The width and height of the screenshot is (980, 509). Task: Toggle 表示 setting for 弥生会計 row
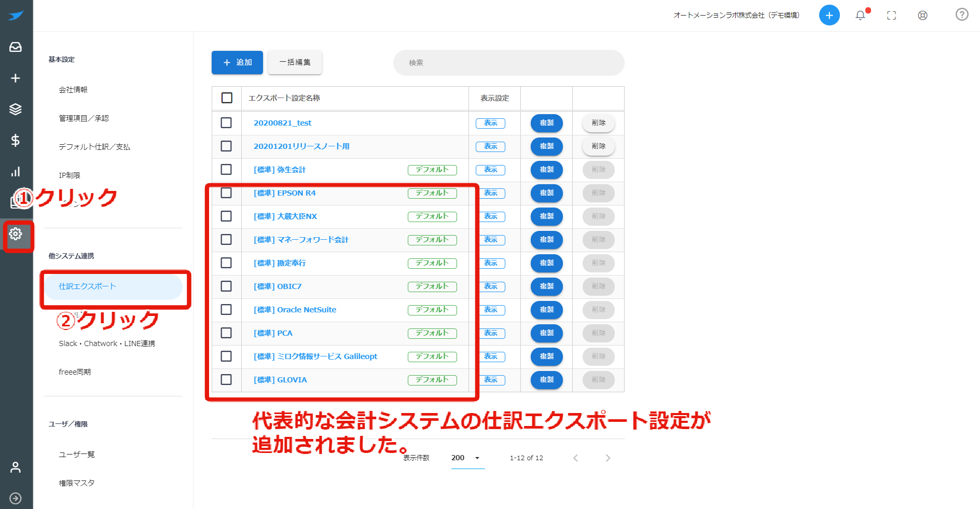490,170
